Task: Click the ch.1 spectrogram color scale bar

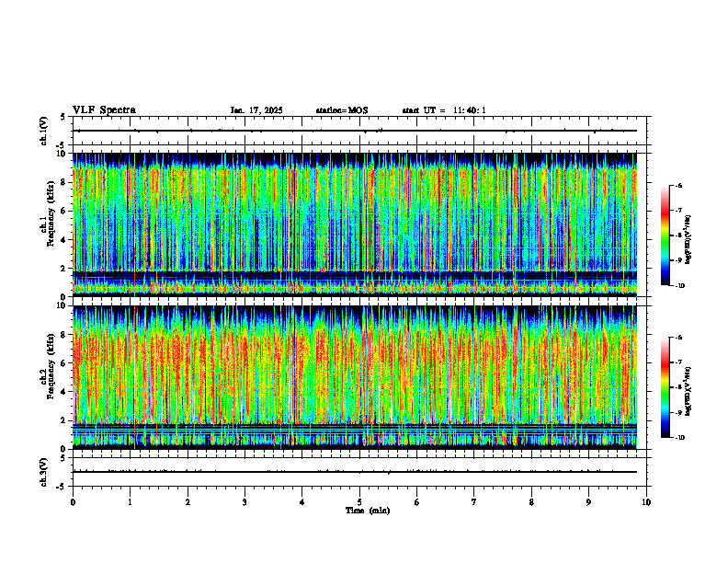Action: tap(665, 236)
